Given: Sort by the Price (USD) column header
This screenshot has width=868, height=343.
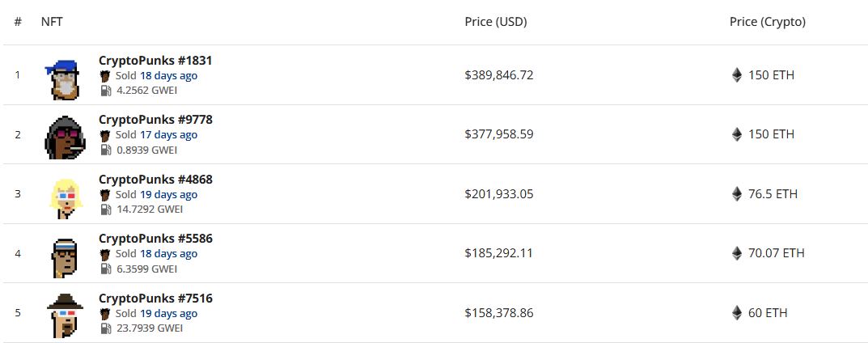Looking at the screenshot, I should pos(496,22).
